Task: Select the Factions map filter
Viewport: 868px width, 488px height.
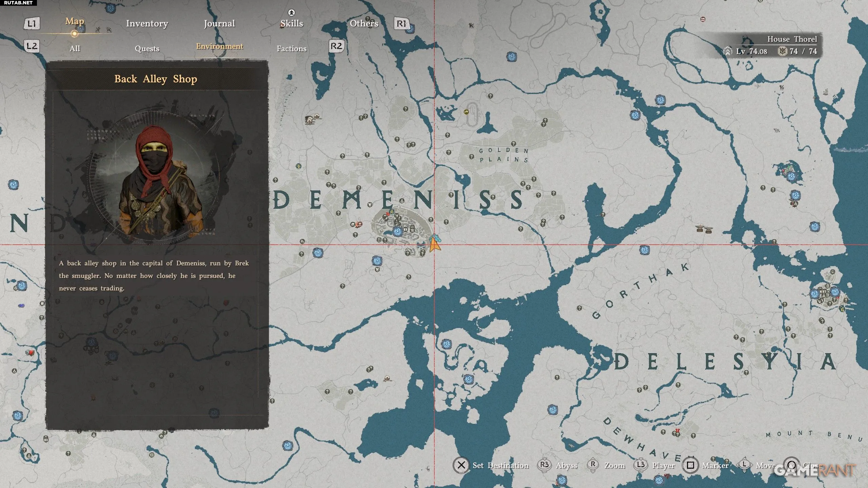Action: pyautogui.click(x=292, y=48)
